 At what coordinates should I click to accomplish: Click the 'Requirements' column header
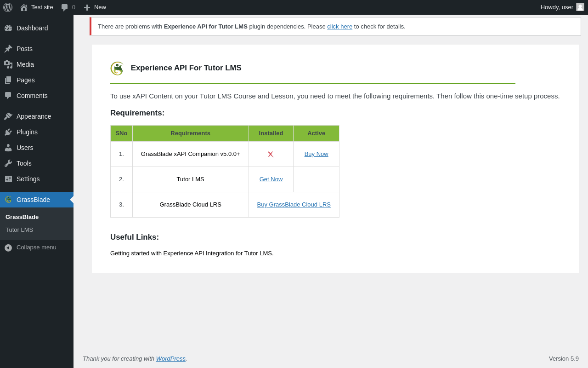click(191, 133)
